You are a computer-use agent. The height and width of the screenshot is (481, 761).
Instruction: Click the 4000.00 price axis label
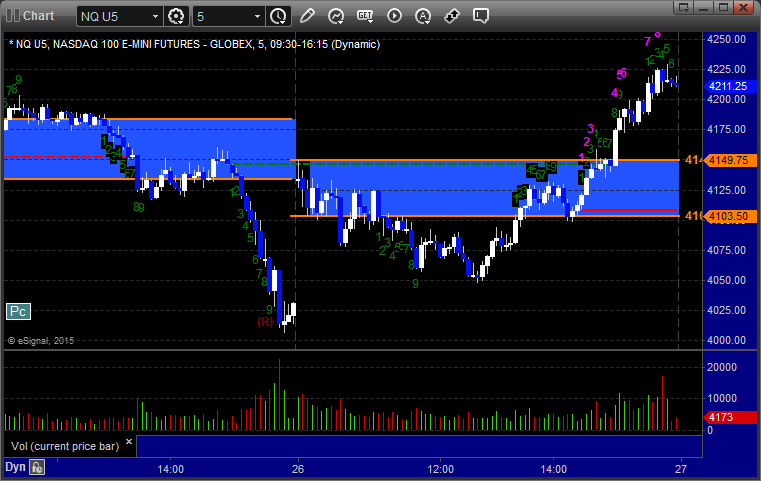[727, 340]
